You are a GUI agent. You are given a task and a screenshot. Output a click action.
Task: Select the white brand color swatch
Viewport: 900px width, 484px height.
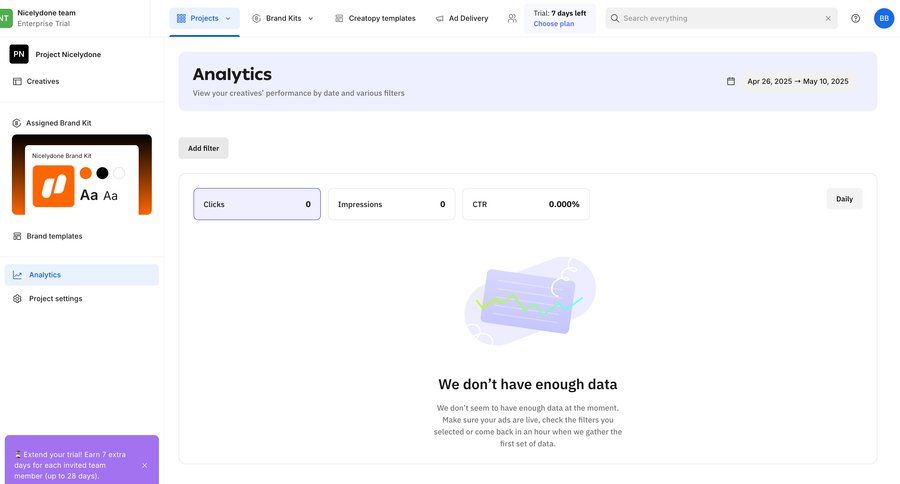point(119,173)
